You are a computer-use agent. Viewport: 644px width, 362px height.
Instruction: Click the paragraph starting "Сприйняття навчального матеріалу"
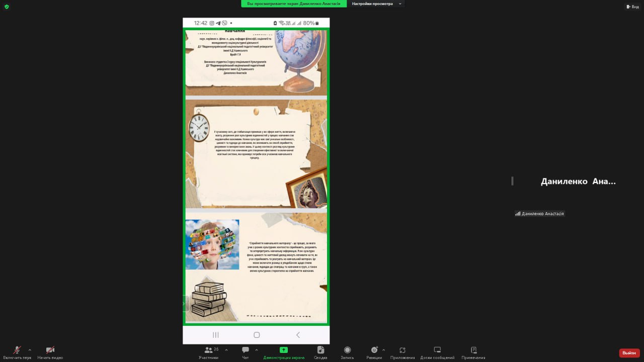pyautogui.click(x=281, y=257)
